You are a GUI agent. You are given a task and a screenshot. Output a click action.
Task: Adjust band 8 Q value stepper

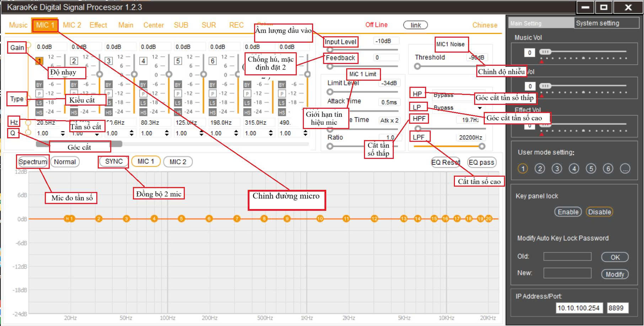(305, 133)
